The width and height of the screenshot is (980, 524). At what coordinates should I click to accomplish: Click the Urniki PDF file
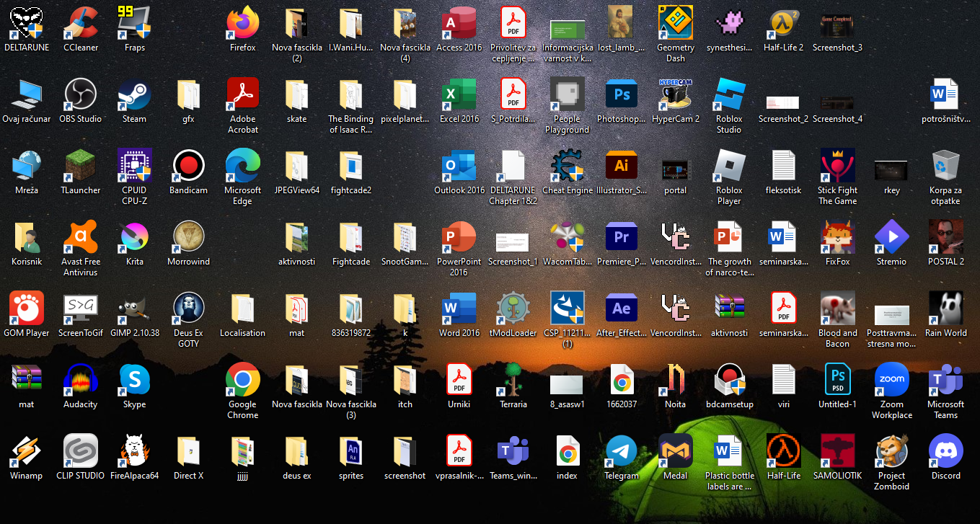(459, 381)
